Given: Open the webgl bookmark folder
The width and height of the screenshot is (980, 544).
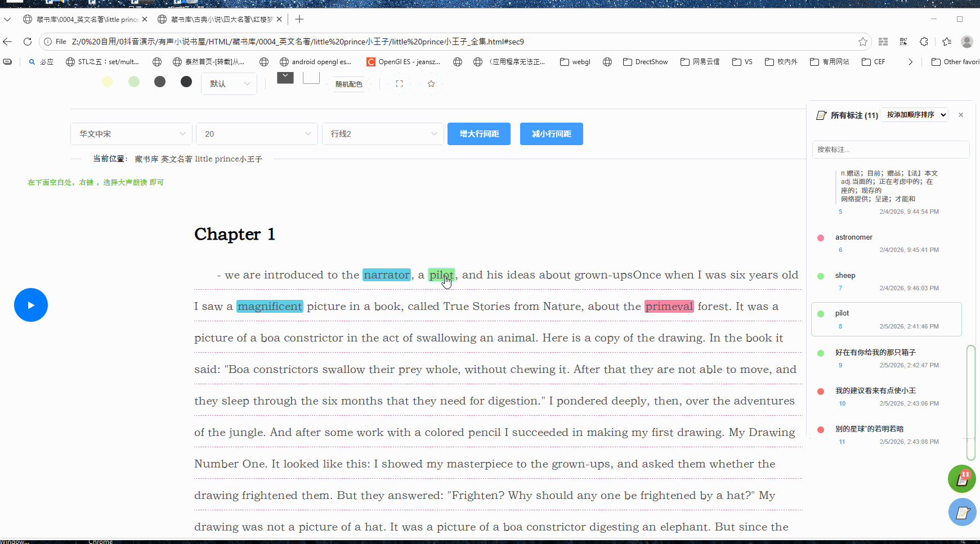Looking at the screenshot, I should pos(575,62).
